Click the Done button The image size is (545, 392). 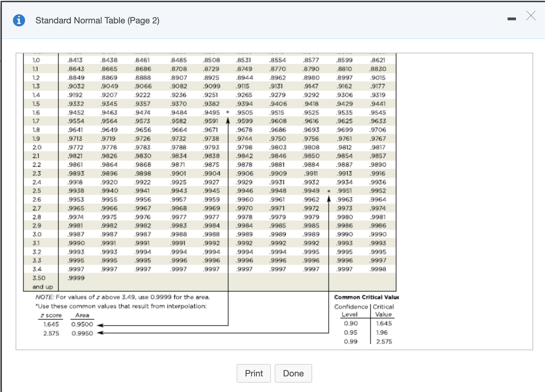293,373
